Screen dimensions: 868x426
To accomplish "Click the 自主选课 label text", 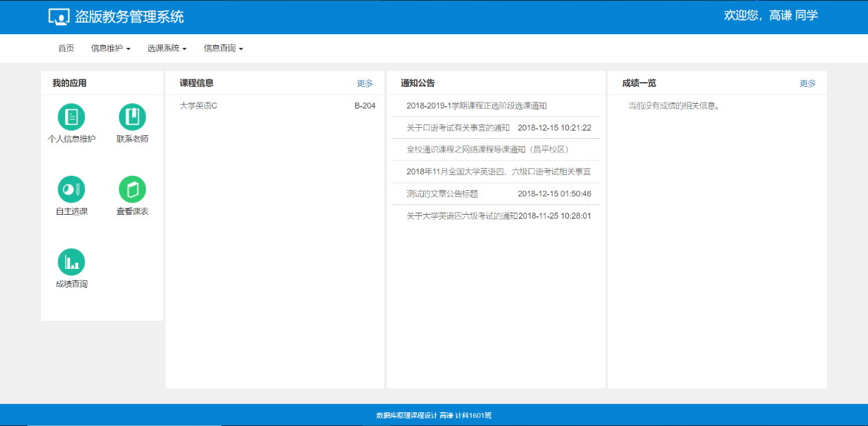I will [x=72, y=211].
